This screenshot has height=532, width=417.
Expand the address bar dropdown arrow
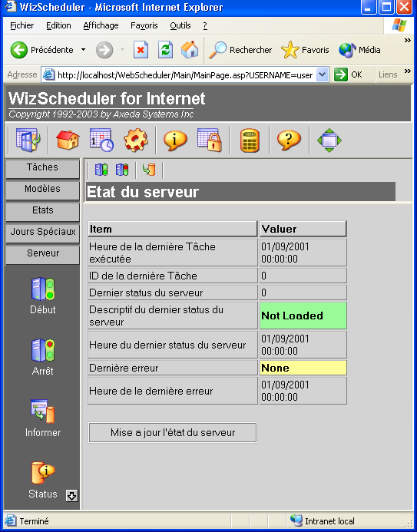click(x=322, y=74)
